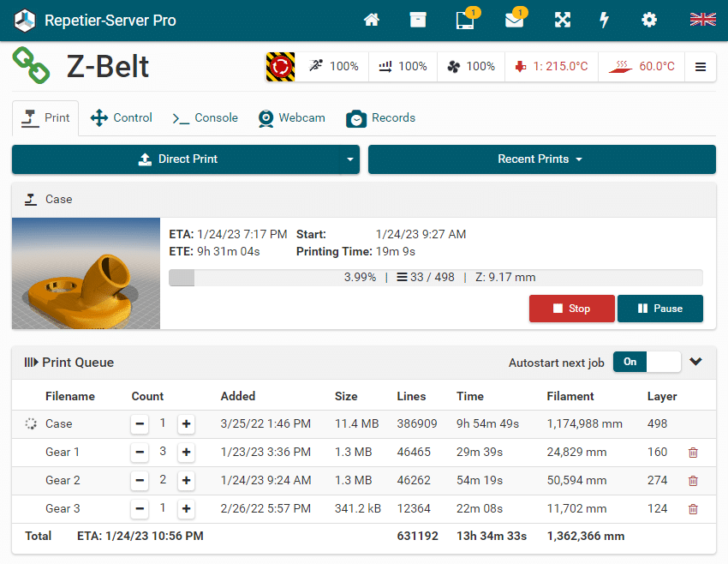
Task: Open global settings gear icon
Action: coord(649,20)
